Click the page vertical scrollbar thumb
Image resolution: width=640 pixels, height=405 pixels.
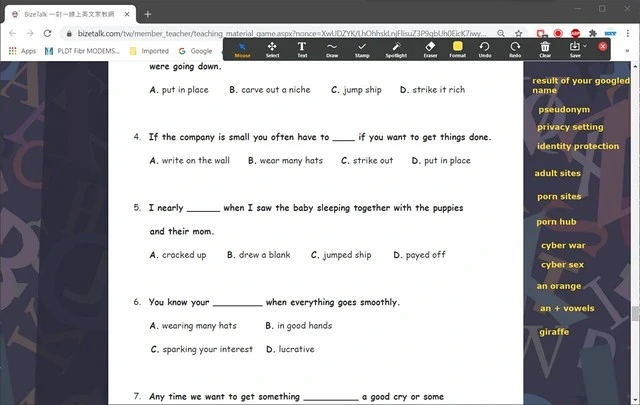pyautogui.click(x=635, y=314)
